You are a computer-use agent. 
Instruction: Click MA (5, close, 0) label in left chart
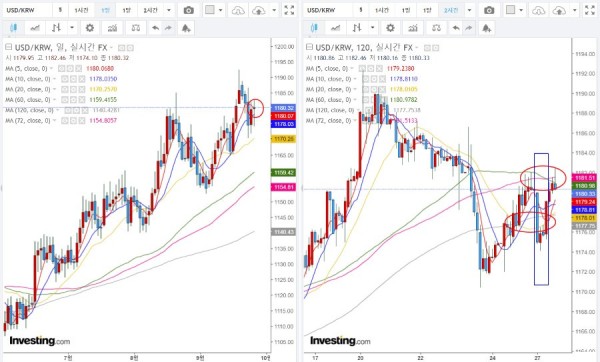26,68
